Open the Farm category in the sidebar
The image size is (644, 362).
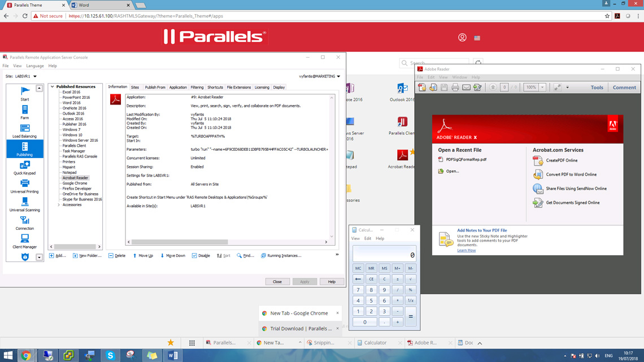coord(25,112)
